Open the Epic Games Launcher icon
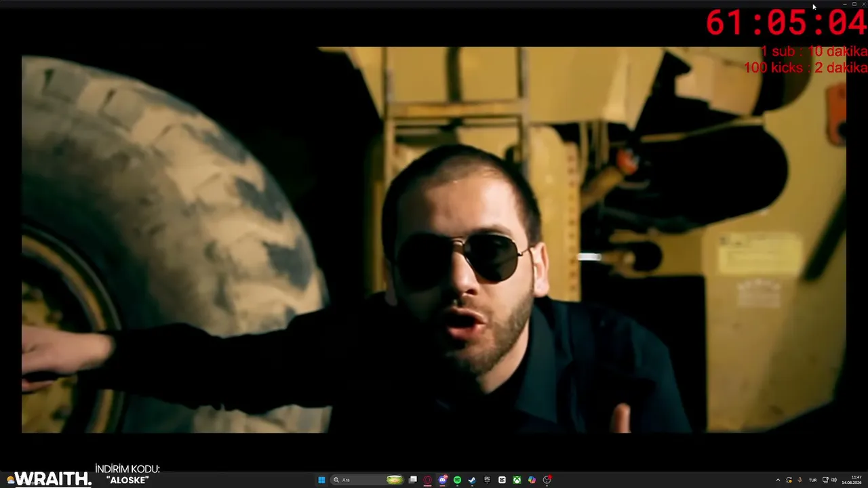 487,480
